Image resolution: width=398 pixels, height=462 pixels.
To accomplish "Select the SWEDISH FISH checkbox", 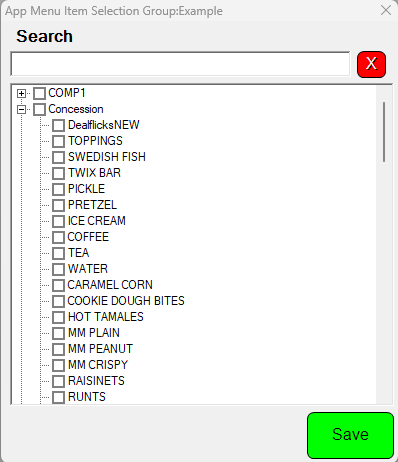I will pos(59,157).
